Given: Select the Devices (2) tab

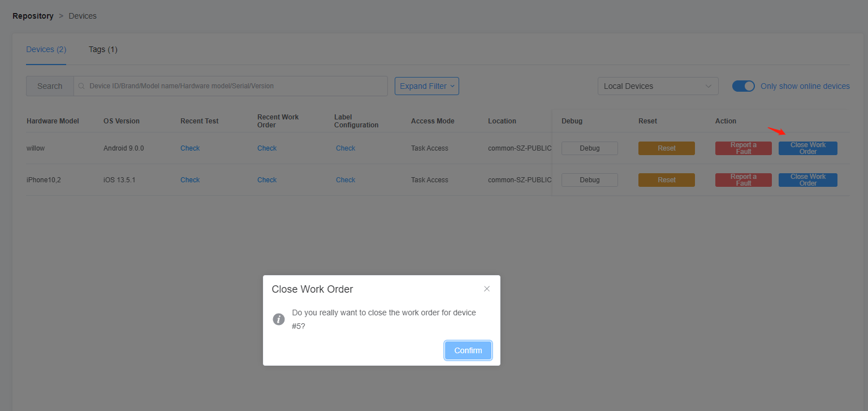Looking at the screenshot, I should [x=46, y=49].
